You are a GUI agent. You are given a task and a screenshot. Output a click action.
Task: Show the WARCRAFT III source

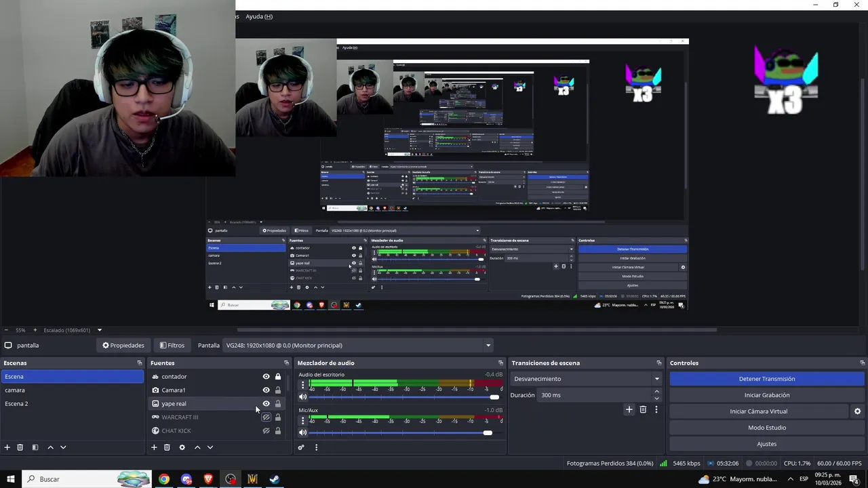[266, 418]
